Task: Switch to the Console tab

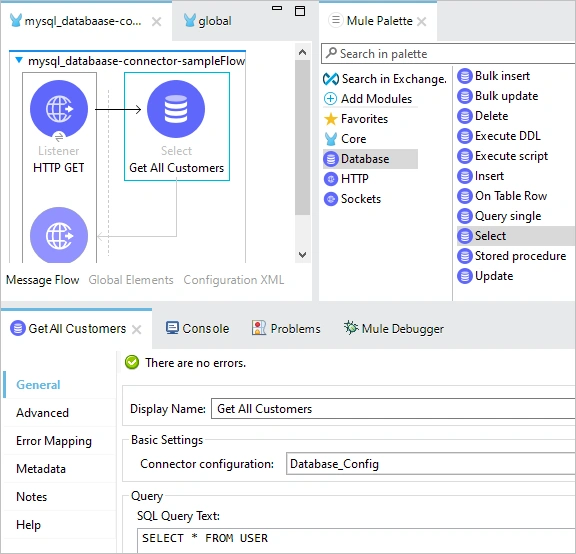Action: click(197, 328)
